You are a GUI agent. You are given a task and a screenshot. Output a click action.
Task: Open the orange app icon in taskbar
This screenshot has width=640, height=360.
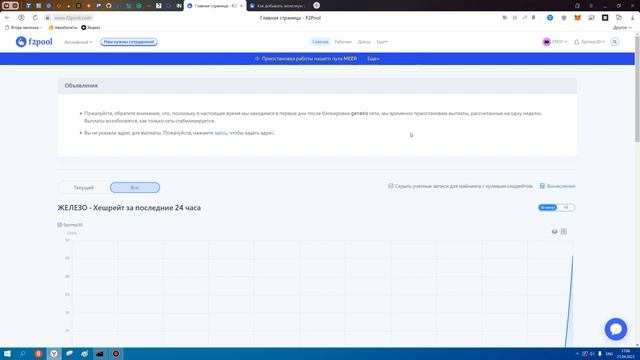(38, 353)
